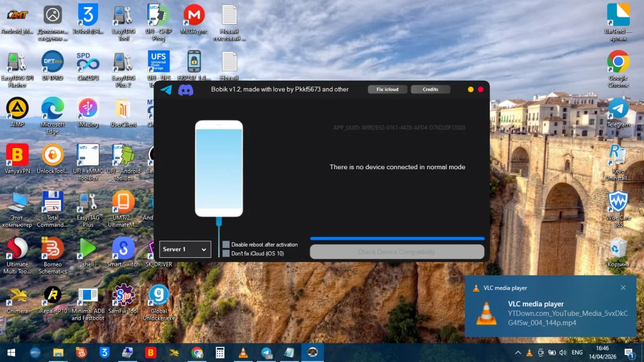
Task: Show hidden tray icons chevron
Action: coord(518,352)
